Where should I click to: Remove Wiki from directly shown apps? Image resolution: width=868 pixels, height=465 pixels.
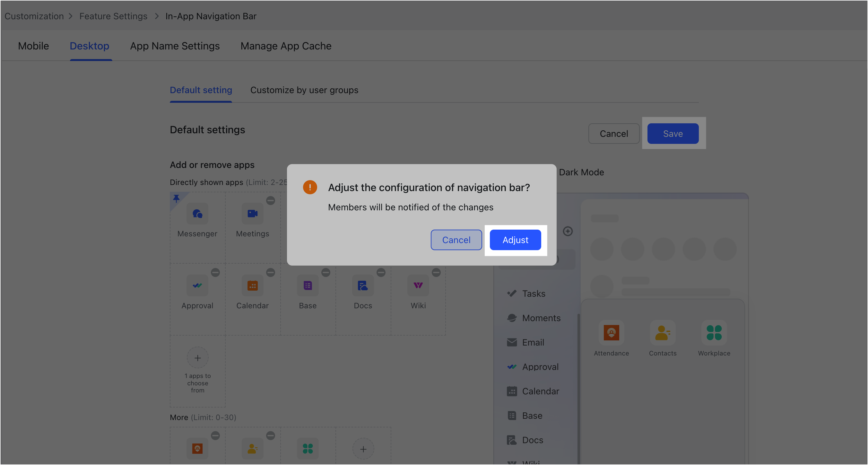(x=436, y=272)
